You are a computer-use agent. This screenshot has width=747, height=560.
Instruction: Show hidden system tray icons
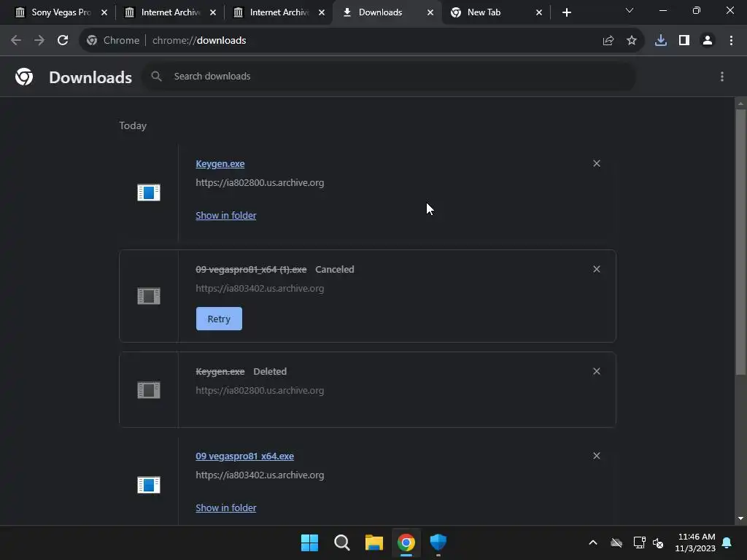click(593, 542)
